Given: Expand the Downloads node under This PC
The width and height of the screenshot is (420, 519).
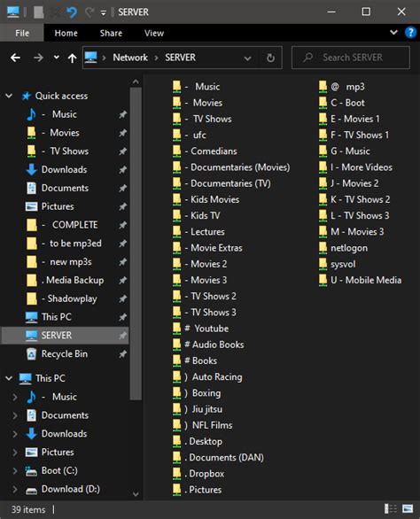Looking at the screenshot, I should point(15,434).
